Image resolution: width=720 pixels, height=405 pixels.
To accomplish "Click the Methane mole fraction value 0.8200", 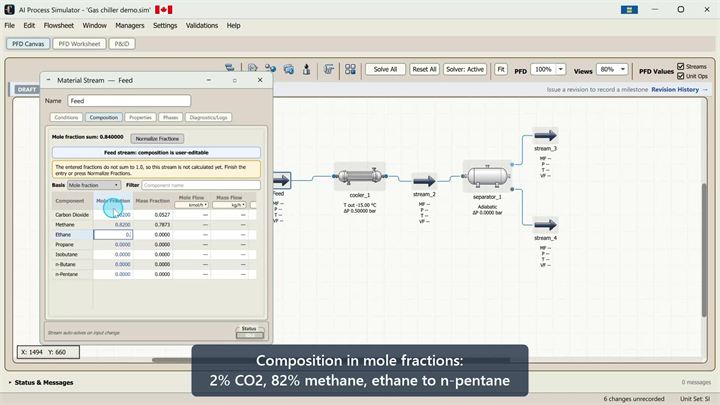I will click(123, 225).
